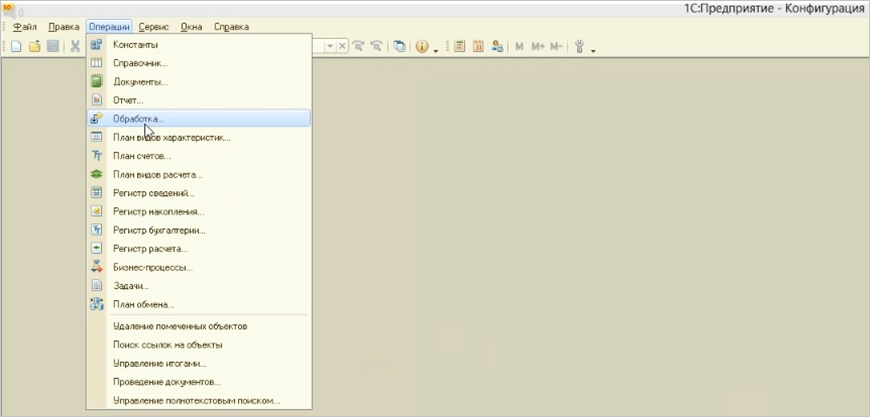870x417 pixels.
Task: Click the Save floppy disk icon
Action: (x=53, y=47)
